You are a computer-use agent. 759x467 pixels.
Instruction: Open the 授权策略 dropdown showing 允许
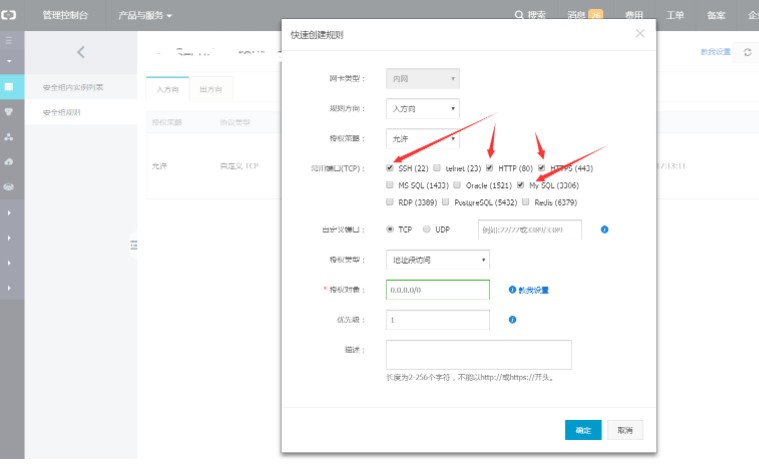tap(423, 138)
